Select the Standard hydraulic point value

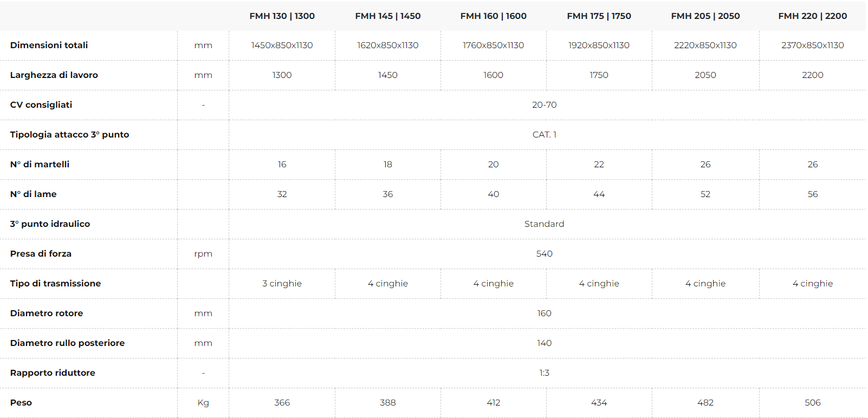click(545, 224)
